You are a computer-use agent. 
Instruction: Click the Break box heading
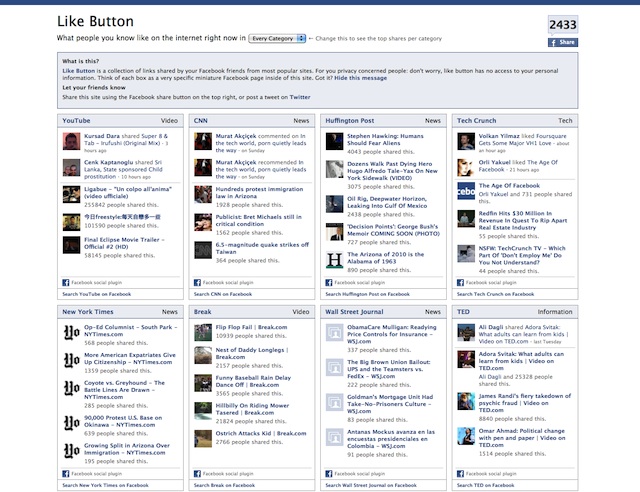click(x=202, y=312)
